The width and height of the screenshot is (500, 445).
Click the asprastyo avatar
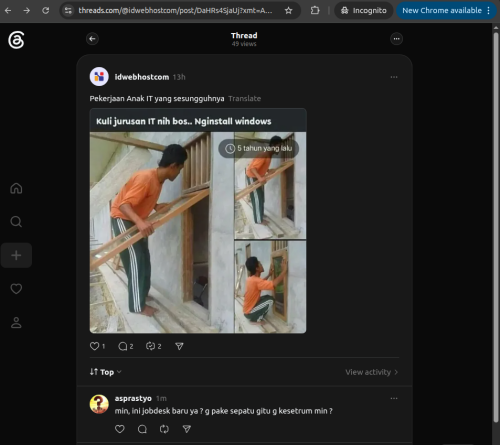click(x=99, y=404)
